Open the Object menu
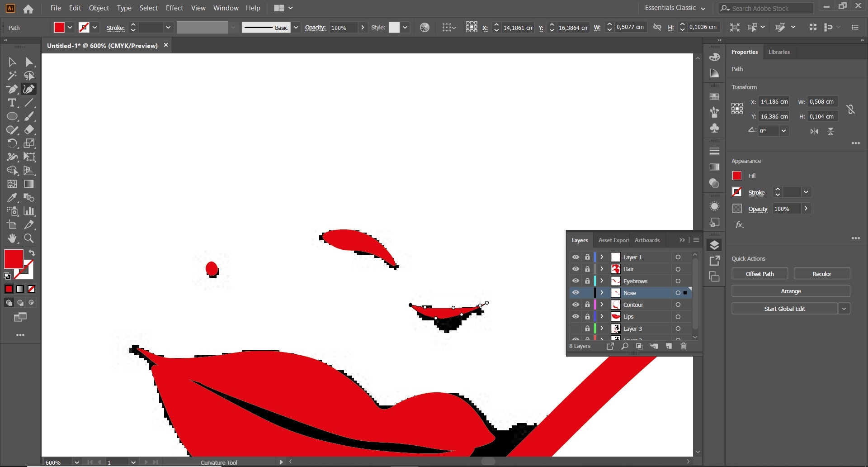 pyautogui.click(x=99, y=8)
